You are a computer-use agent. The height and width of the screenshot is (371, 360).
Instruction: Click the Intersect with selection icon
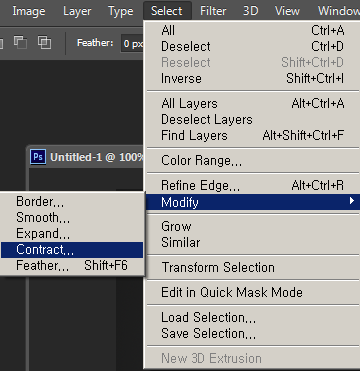coord(44,43)
